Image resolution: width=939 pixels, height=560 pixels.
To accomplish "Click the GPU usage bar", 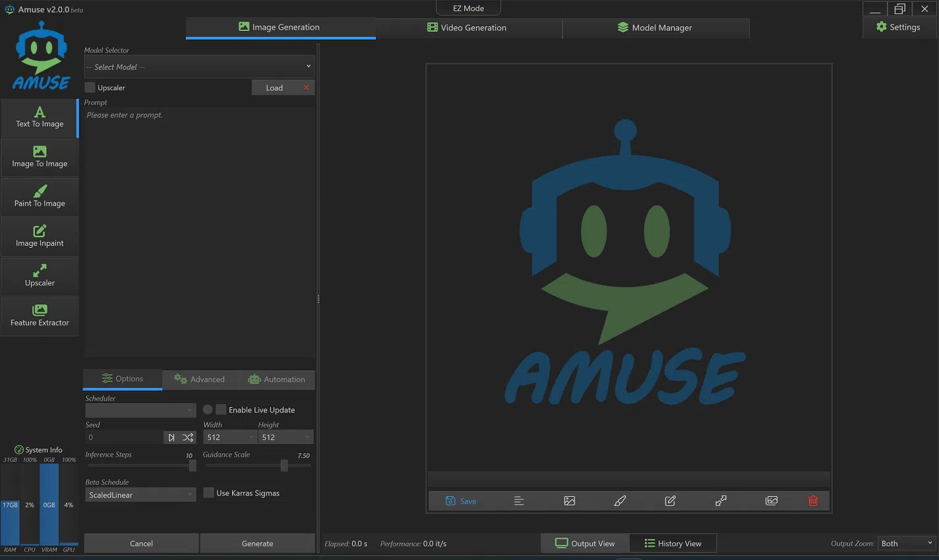I will tap(69, 505).
